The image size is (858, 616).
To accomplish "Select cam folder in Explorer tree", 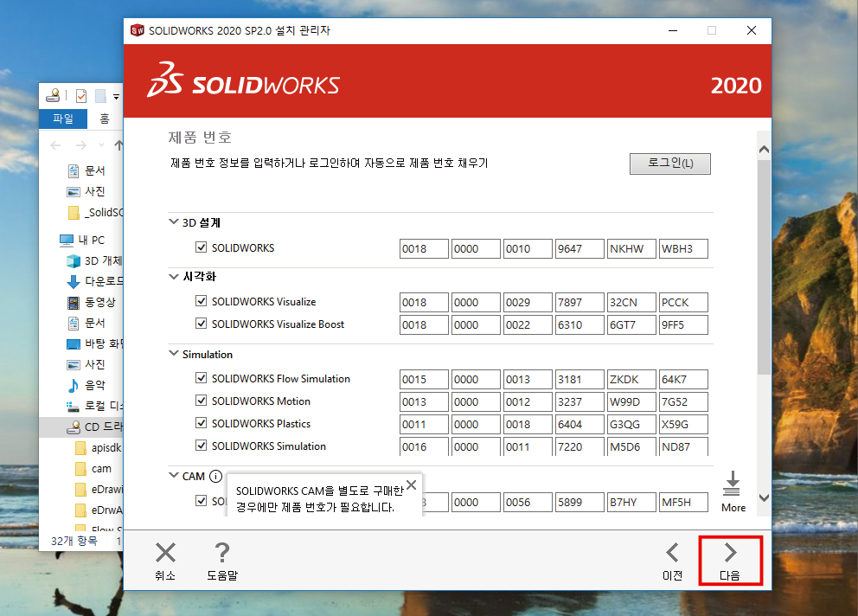I will 93,468.
